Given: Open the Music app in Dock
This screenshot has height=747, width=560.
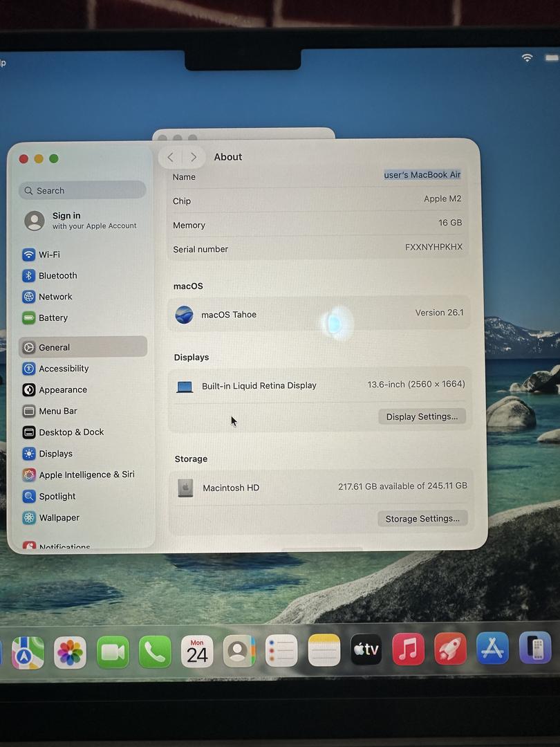Looking at the screenshot, I should (x=408, y=650).
